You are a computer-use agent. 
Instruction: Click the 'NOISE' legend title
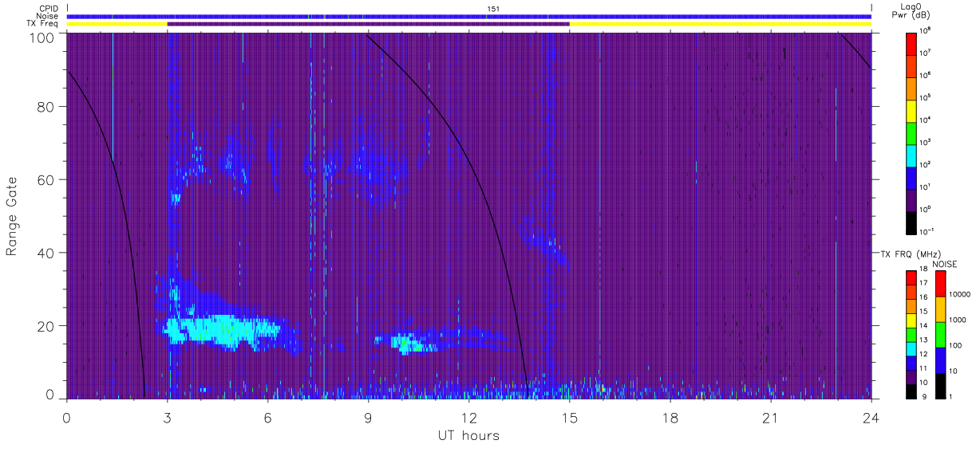(945, 263)
